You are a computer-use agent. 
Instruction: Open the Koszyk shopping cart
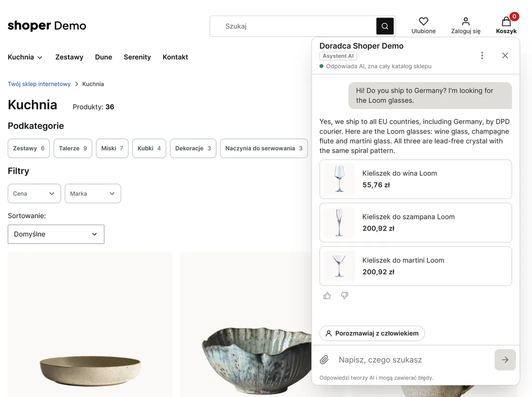click(506, 26)
